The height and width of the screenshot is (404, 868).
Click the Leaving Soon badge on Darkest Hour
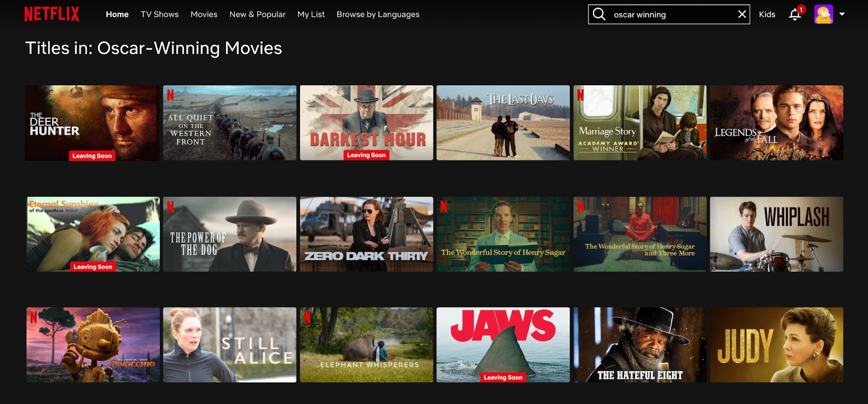pos(366,155)
